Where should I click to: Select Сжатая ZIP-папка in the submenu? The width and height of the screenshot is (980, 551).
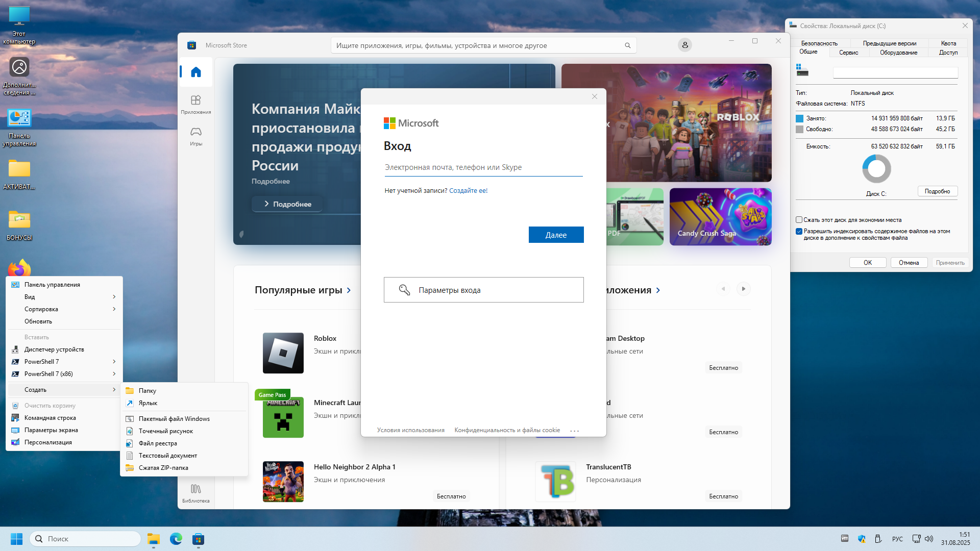[x=184, y=468]
